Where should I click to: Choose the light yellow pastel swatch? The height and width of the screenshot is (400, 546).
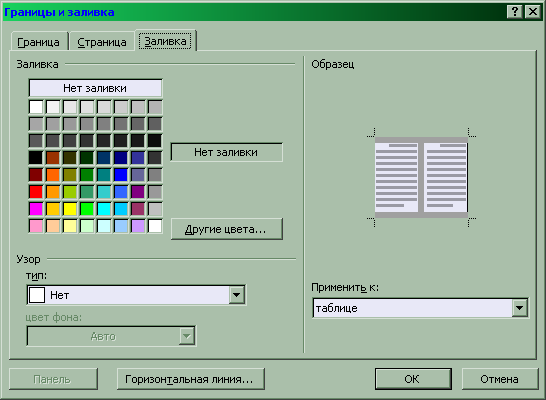pos(70,226)
